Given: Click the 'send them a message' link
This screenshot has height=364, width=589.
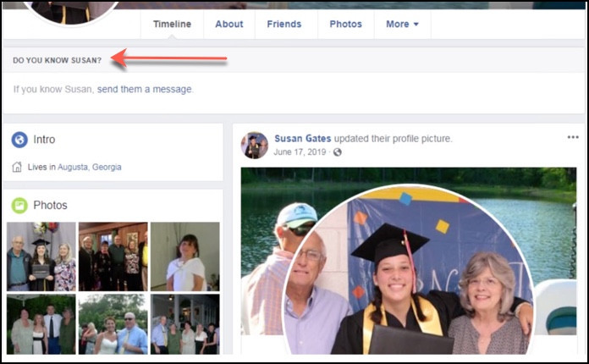Looking at the screenshot, I should [145, 90].
